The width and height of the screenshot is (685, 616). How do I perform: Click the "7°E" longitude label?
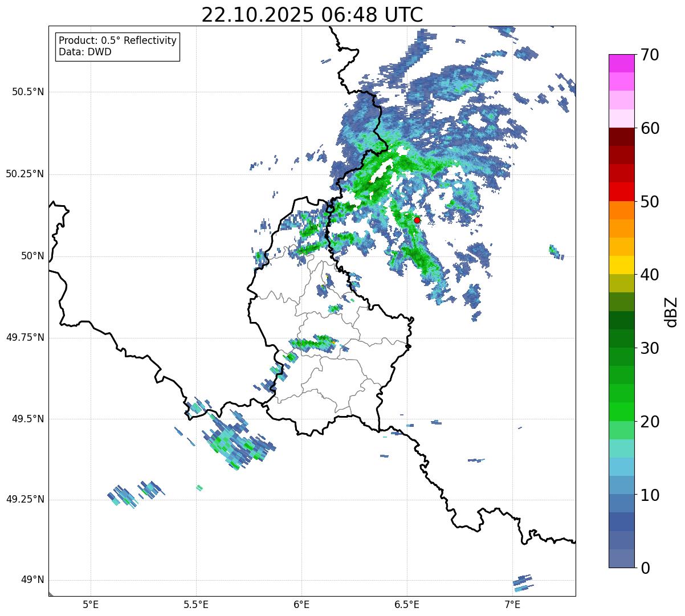pyautogui.click(x=512, y=604)
